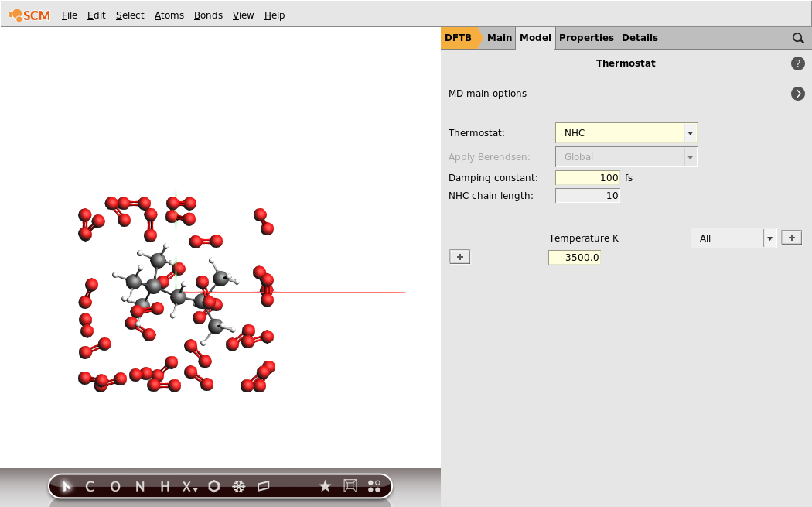Select the ring structure tool
This screenshot has width=812, height=507.
coord(214,486)
